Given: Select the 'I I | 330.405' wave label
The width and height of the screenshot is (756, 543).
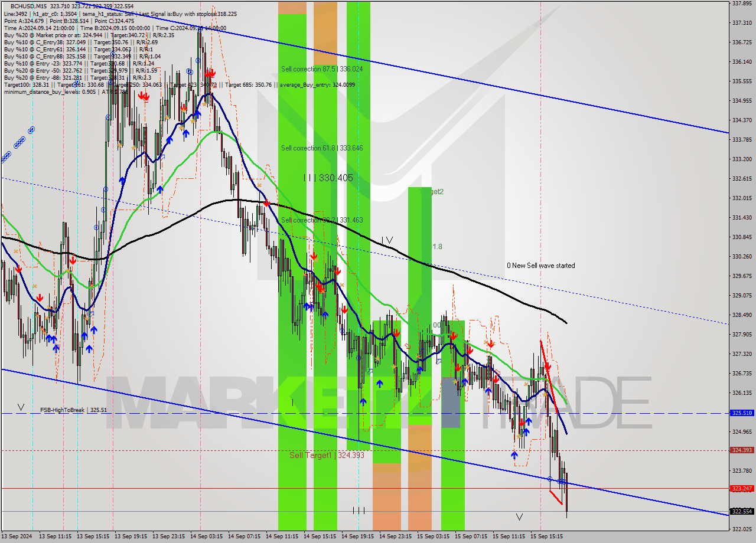Looking at the screenshot, I should point(328,177).
